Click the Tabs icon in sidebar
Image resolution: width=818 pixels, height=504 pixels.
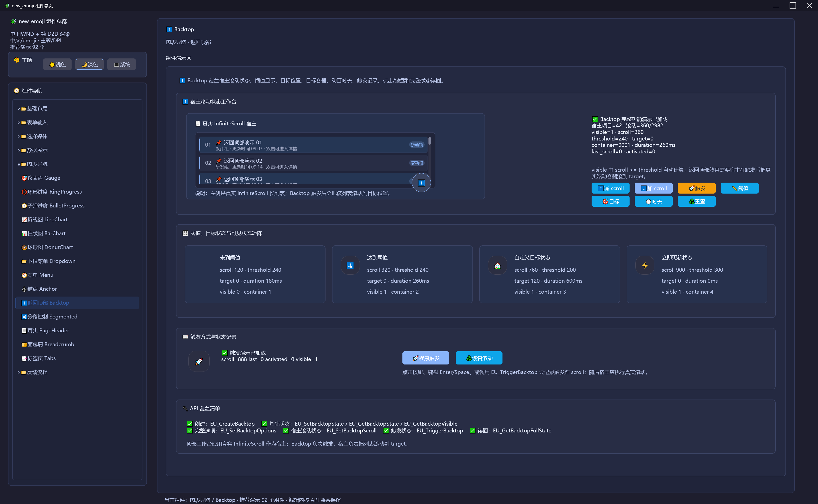(x=24, y=358)
